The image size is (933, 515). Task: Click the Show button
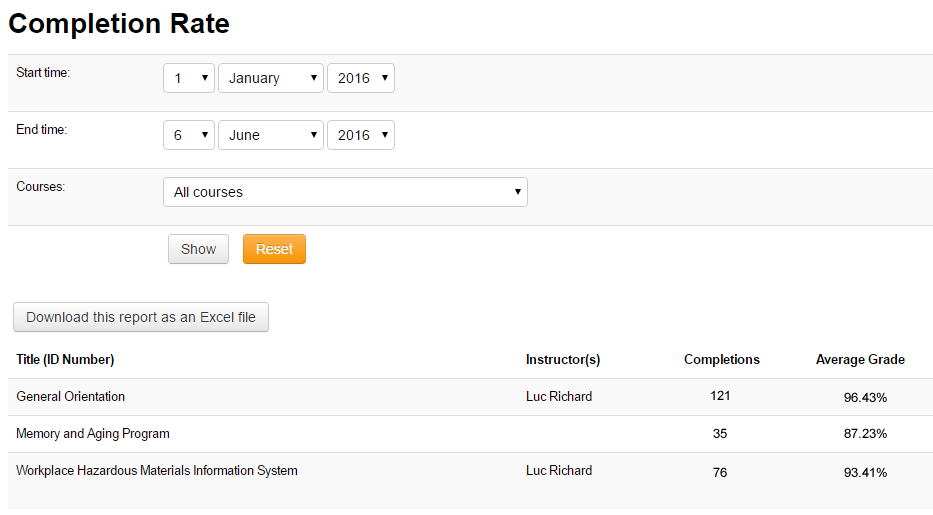(x=198, y=249)
